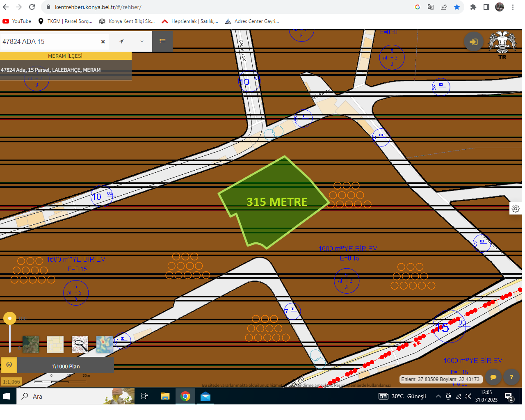Click the layer opacity slider handle
The image size is (525, 420).
pyautogui.click(x=10, y=318)
